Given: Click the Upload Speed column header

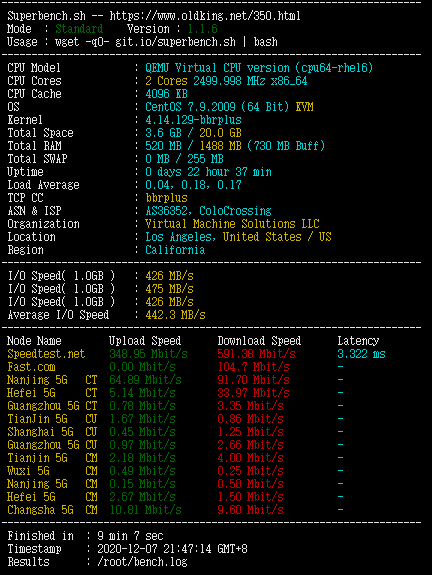Looking at the screenshot, I should point(145,341).
